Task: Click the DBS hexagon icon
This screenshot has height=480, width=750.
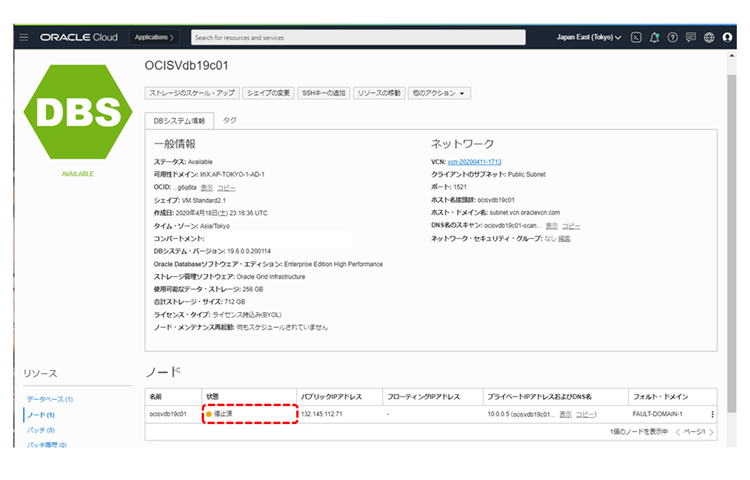Action: point(78,112)
